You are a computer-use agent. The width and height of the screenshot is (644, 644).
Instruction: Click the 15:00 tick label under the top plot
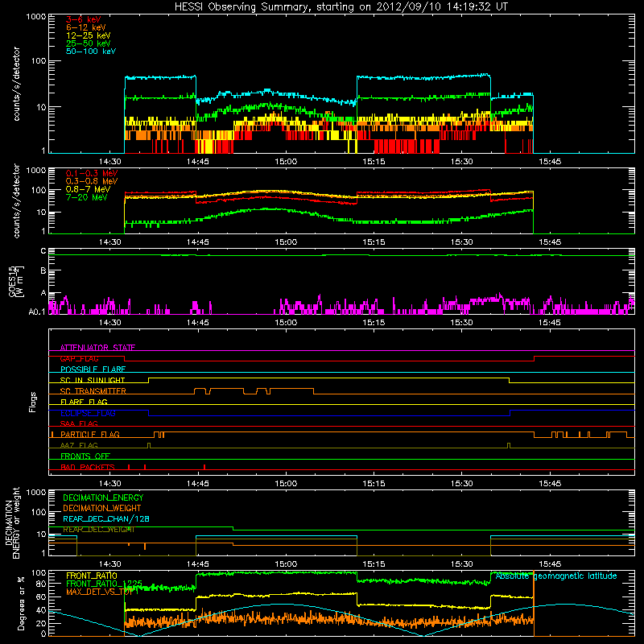coord(286,162)
